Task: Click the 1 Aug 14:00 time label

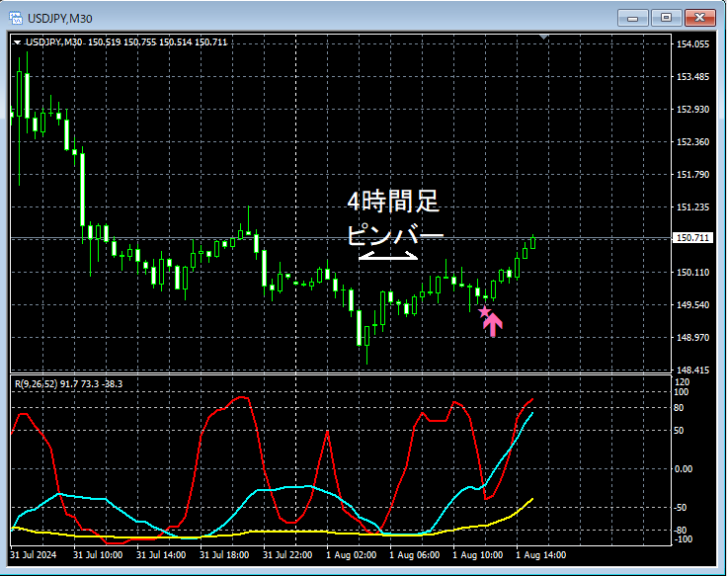Action: point(541,555)
